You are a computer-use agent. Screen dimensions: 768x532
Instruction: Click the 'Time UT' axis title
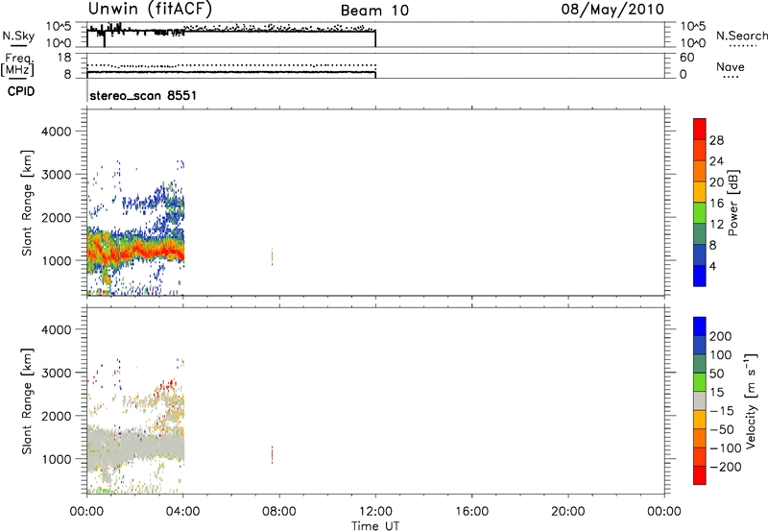pos(375,526)
